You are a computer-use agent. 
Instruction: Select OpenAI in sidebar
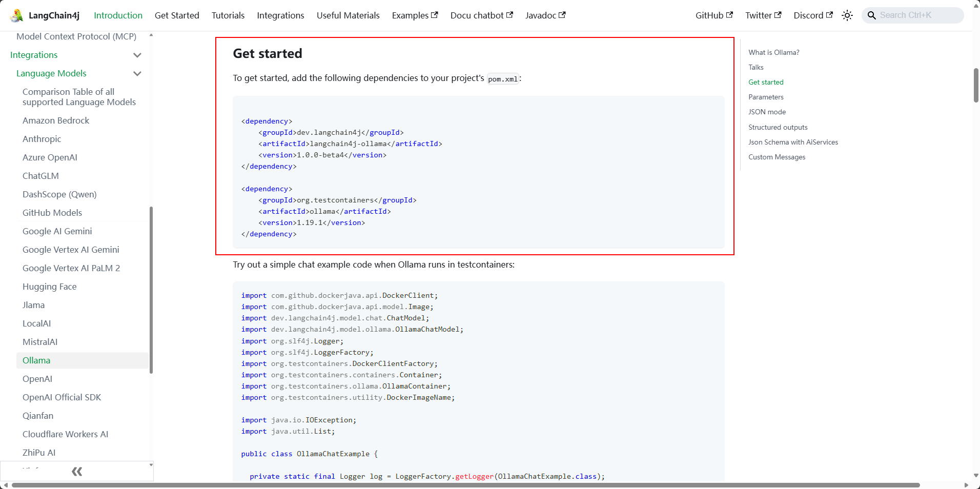(37, 379)
